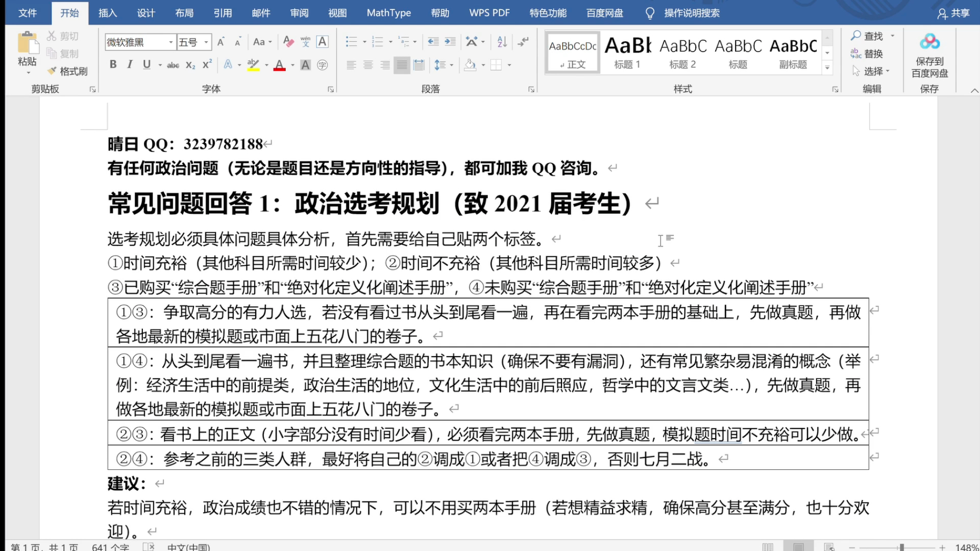Expand numbered list options

coord(390,42)
